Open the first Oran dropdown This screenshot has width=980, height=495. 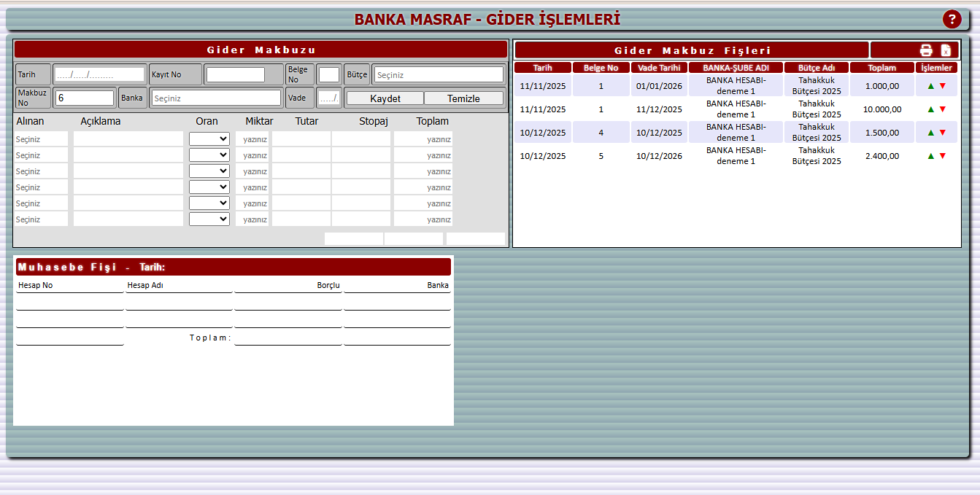(209, 138)
